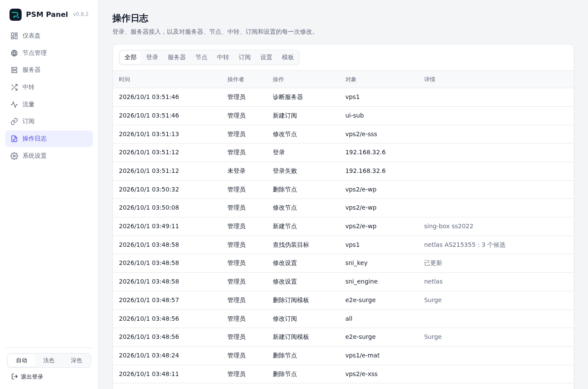Click the activity pulse icon for 流量
The image size is (588, 389).
(14, 105)
